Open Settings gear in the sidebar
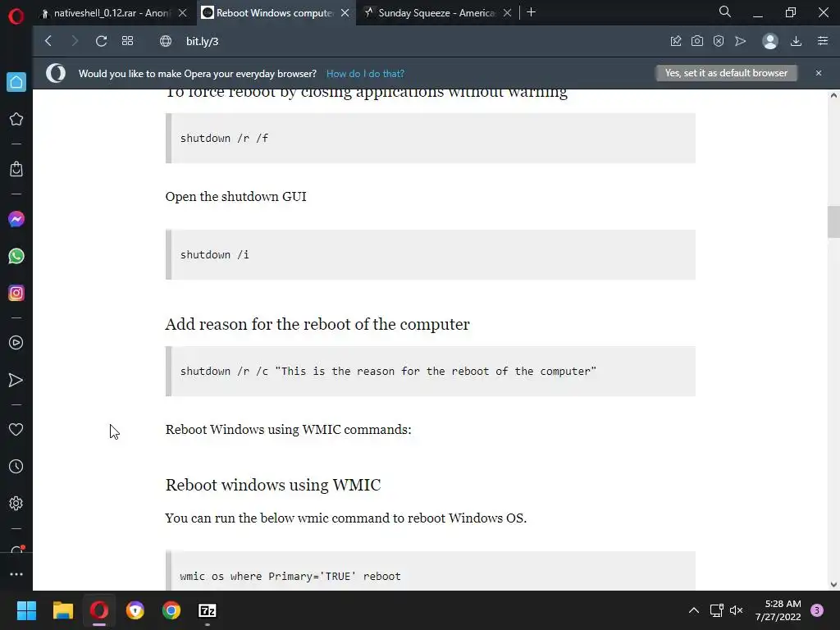Screen dimensions: 840x630 pyautogui.click(x=16, y=504)
